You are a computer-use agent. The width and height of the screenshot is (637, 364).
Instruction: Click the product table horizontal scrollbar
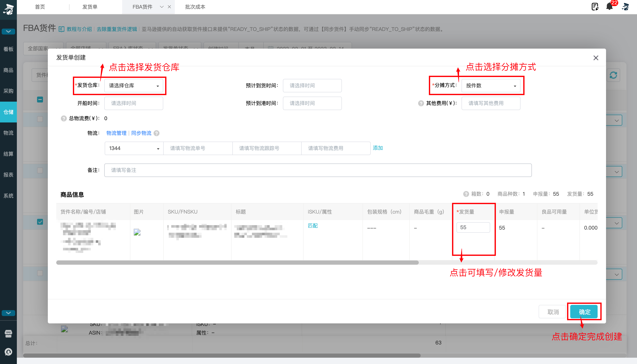pyautogui.click(x=237, y=263)
